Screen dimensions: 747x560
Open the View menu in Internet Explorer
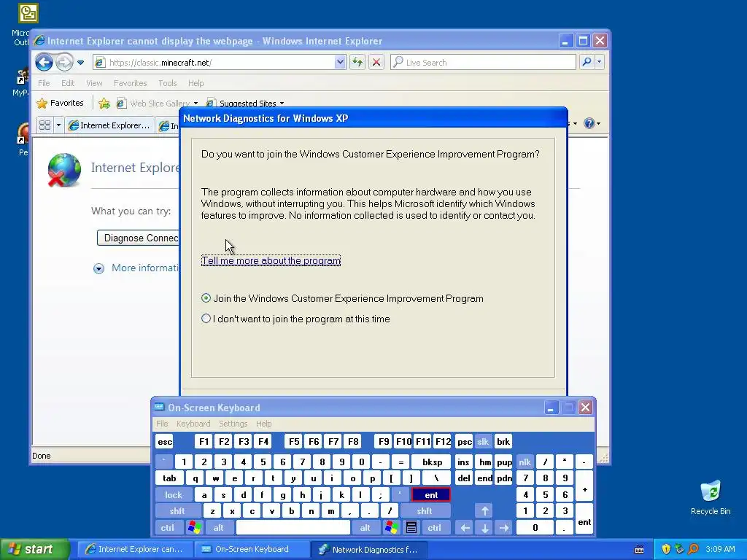pyautogui.click(x=94, y=83)
